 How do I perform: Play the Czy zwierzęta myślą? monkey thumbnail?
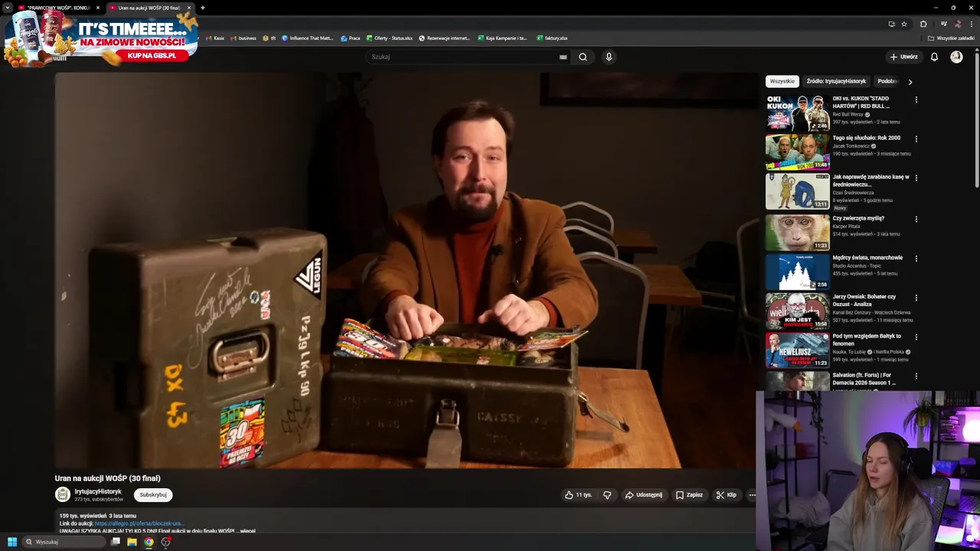[x=798, y=232]
